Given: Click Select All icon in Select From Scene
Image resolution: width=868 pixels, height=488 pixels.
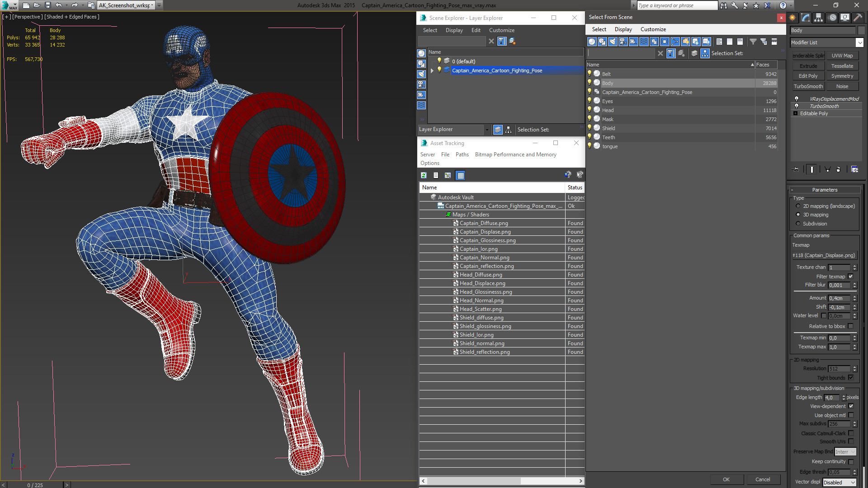Looking at the screenshot, I should pyautogui.click(x=719, y=42).
